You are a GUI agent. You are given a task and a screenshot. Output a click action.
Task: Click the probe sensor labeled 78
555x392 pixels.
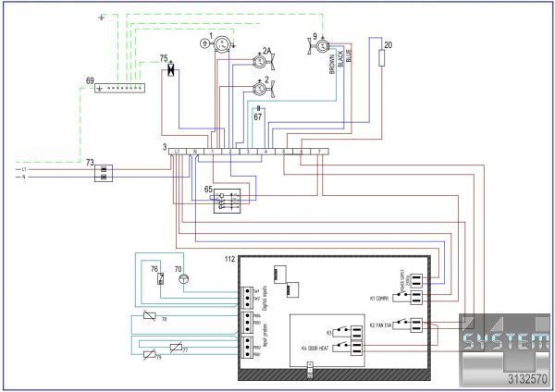coord(148,317)
